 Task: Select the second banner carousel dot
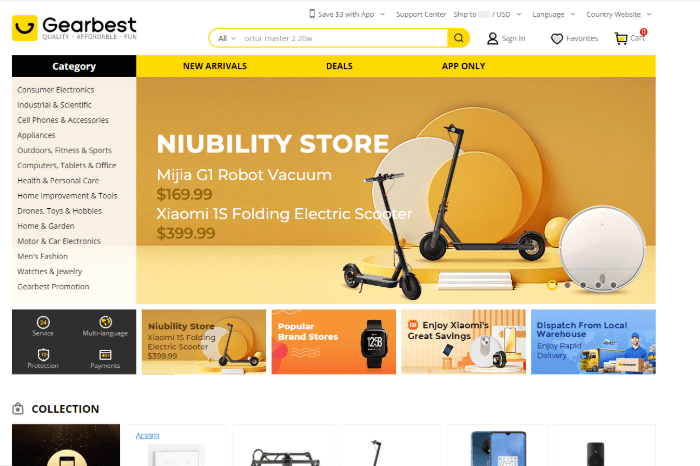pos(567,285)
